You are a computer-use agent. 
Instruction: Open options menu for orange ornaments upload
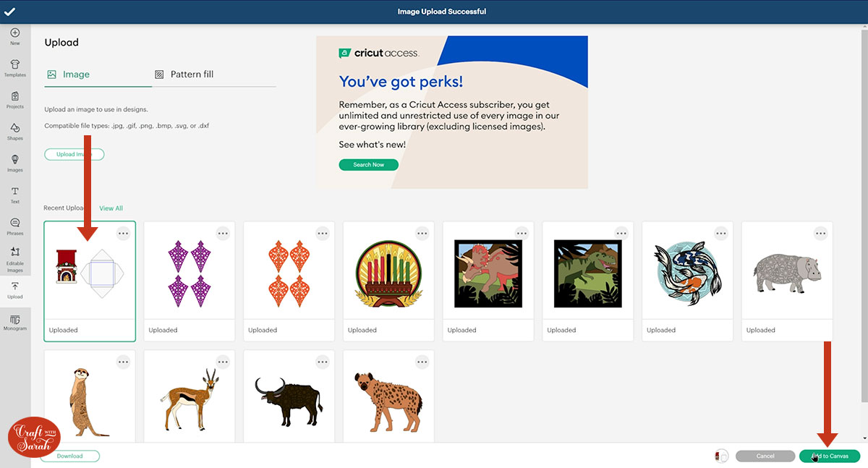tap(323, 233)
